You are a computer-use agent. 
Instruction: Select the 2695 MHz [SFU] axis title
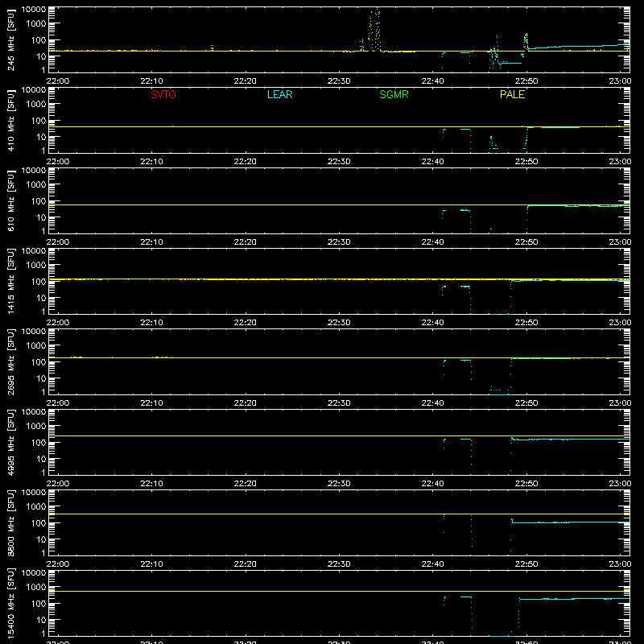pyautogui.click(x=10, y=361)
